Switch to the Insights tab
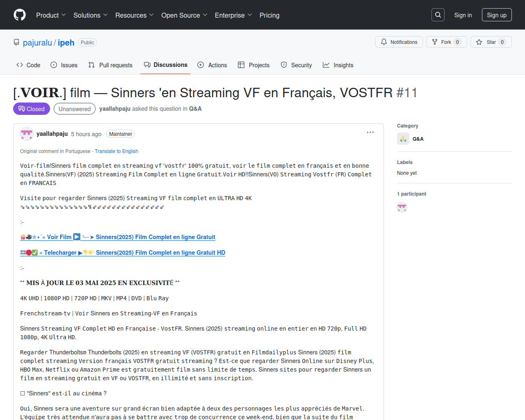This screenshot has height=420, width=525. pos(338,65)
